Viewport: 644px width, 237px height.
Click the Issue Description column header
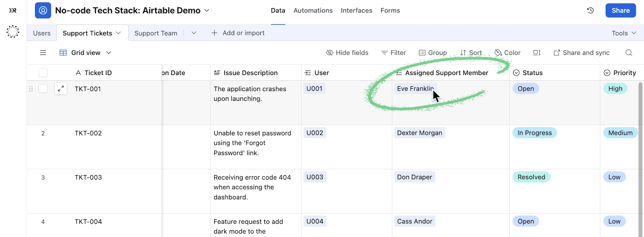point(256,73)
